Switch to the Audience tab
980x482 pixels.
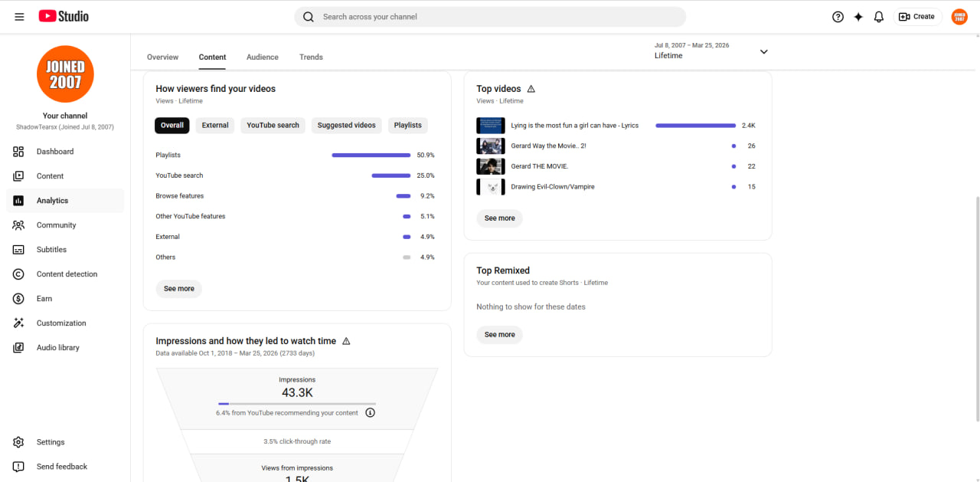click(263, 57)
